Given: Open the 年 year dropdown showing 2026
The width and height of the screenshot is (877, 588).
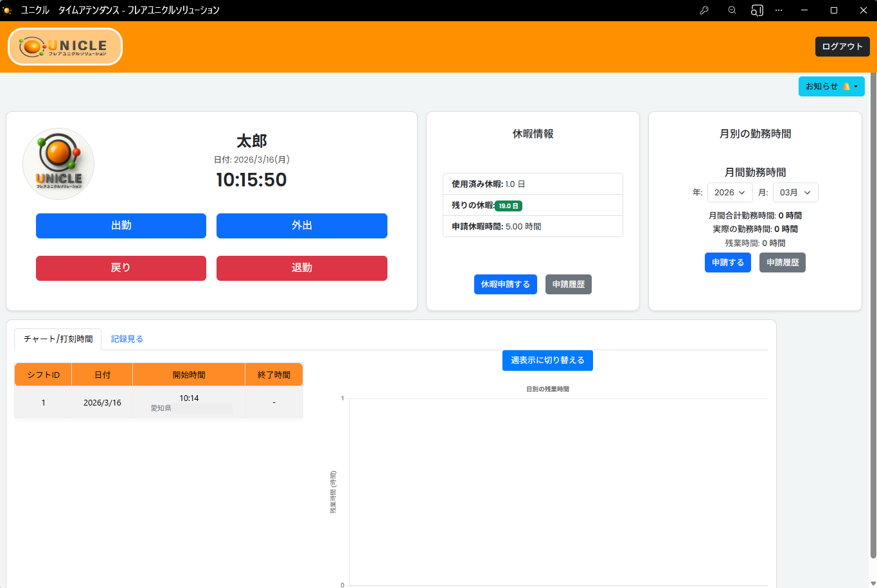Looking at the screenshot, I should (x=730, y=192).
